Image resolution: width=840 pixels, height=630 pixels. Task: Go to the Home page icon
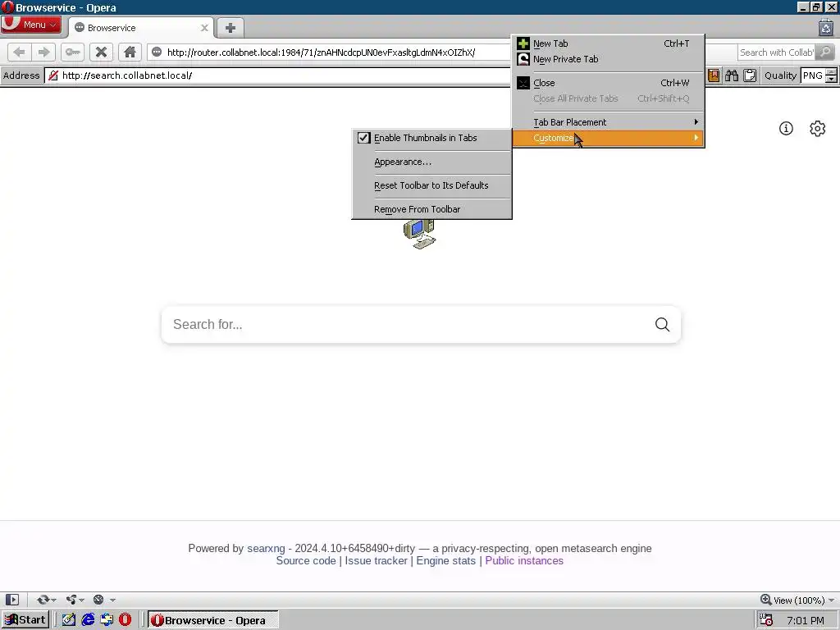[x=130, y=52]
